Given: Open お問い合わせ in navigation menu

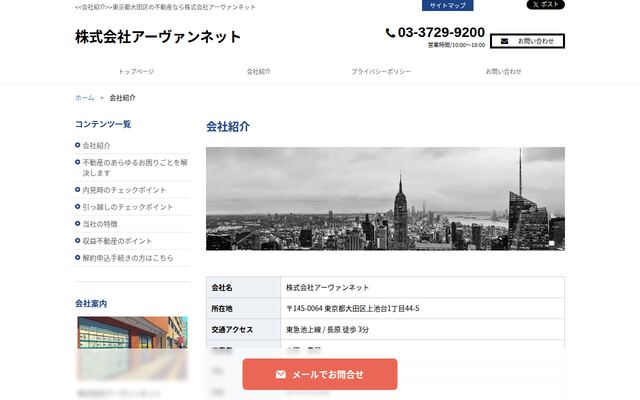Looking at the screenshot, I should 504,71.
